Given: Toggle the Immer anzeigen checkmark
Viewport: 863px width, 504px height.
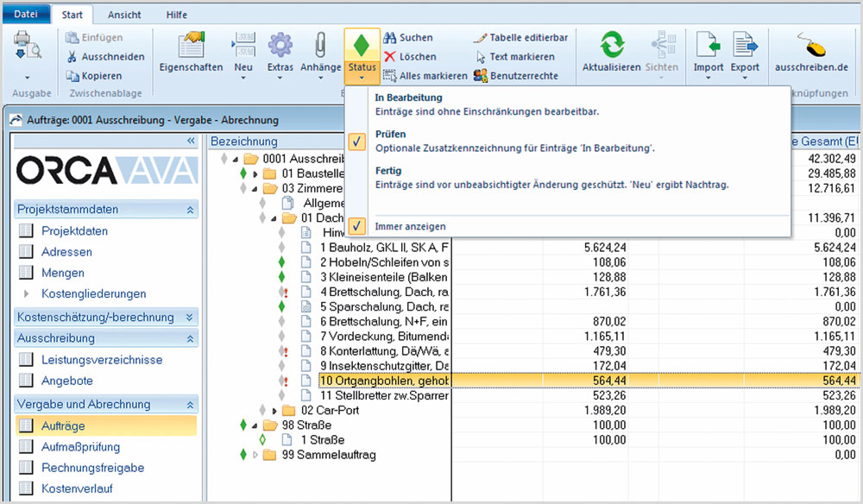Looking at the screenshot, I should [359, 226].
